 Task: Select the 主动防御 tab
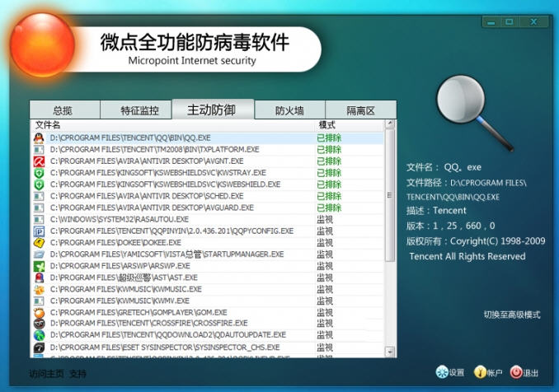[x=213, y=110]
